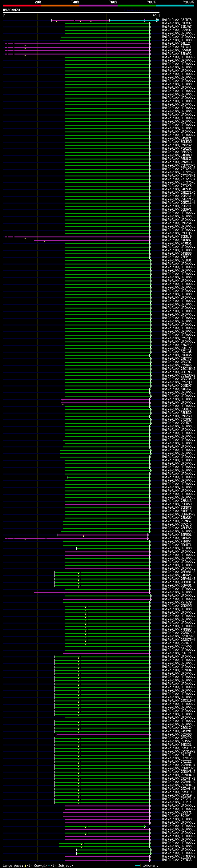Click the purple ~60% color legend segment
Screen dimensions: 197x868
point(99,6)
